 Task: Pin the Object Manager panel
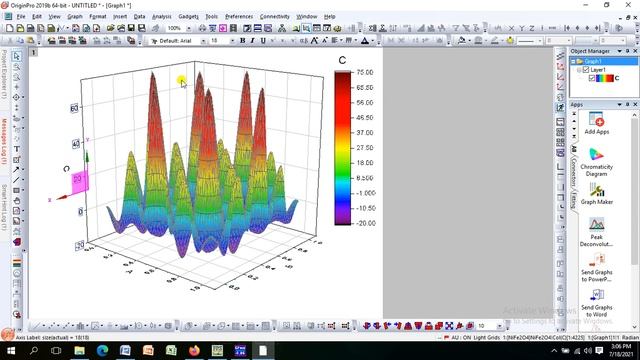[627, 51]
